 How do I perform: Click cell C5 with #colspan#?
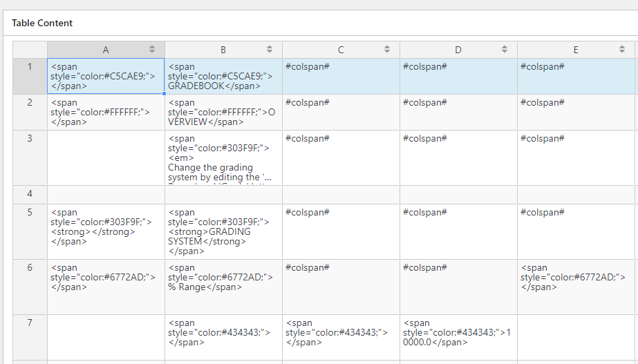[341, 231]
